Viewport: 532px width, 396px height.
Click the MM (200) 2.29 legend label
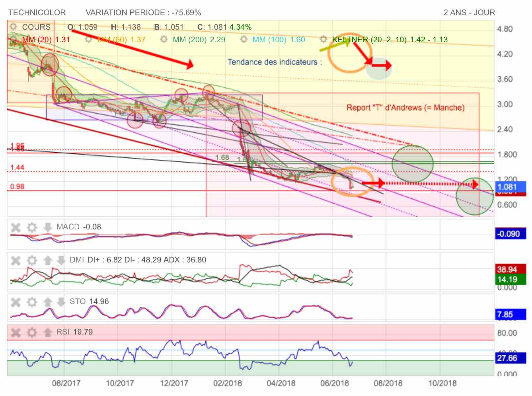click(x=199, y=40)
